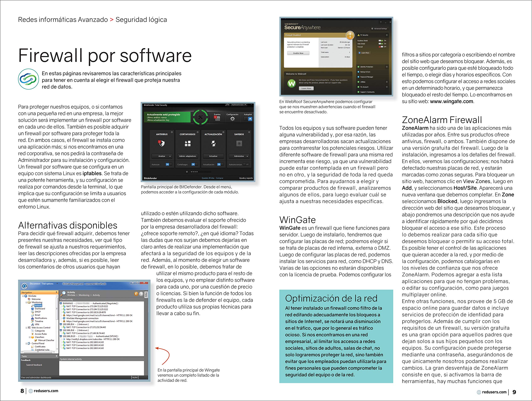
Task: Toggle Bitdefender Autosincronizar switch
Action: (246, 164)
